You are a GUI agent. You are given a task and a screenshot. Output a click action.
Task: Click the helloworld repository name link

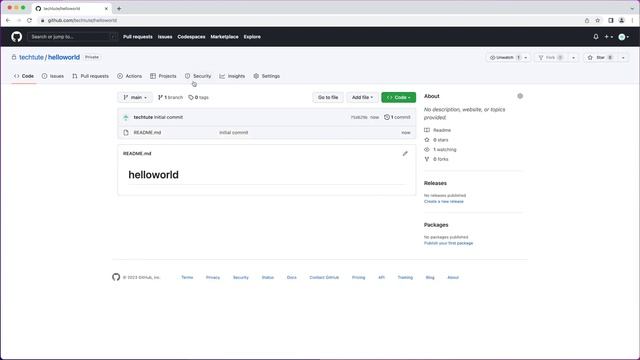tap(64, 57)
